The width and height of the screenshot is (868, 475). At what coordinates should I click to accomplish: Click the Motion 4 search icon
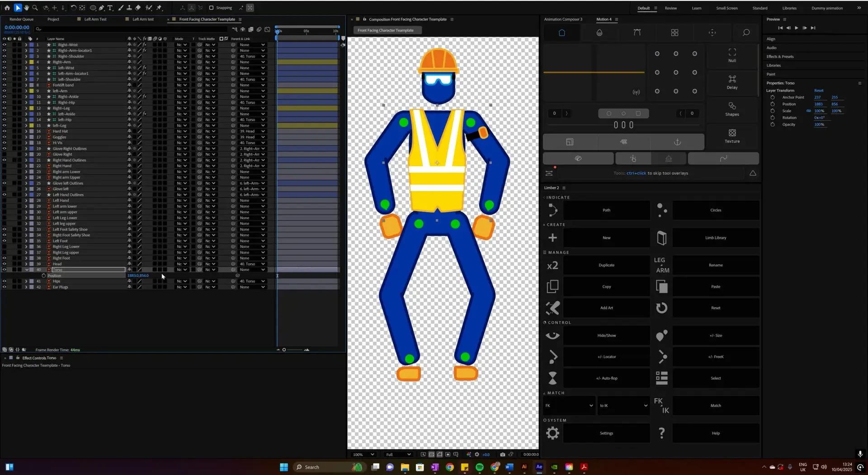point(746,33)
